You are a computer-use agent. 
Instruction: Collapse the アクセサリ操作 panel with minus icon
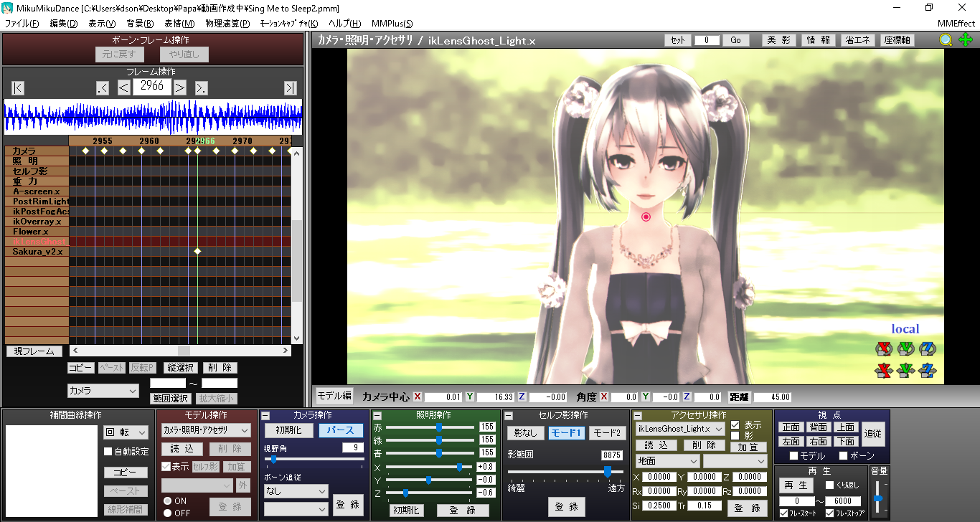[x=638, y=415]
